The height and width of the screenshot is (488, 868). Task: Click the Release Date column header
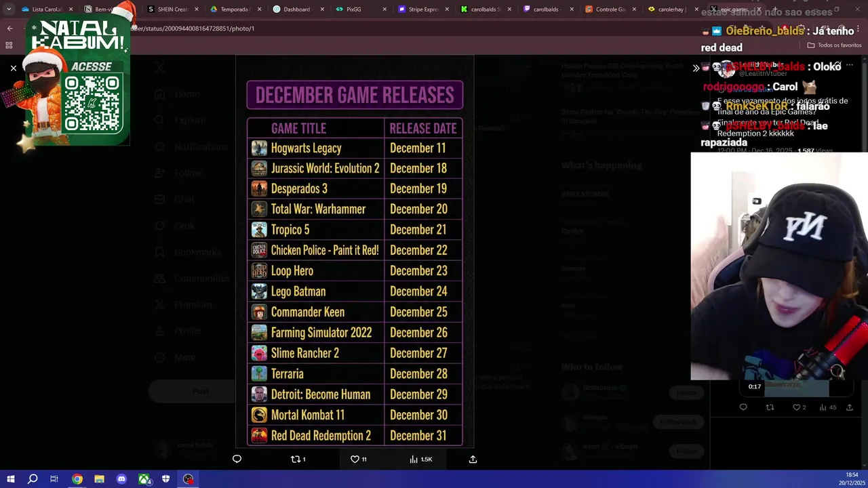tap(422, 128)
